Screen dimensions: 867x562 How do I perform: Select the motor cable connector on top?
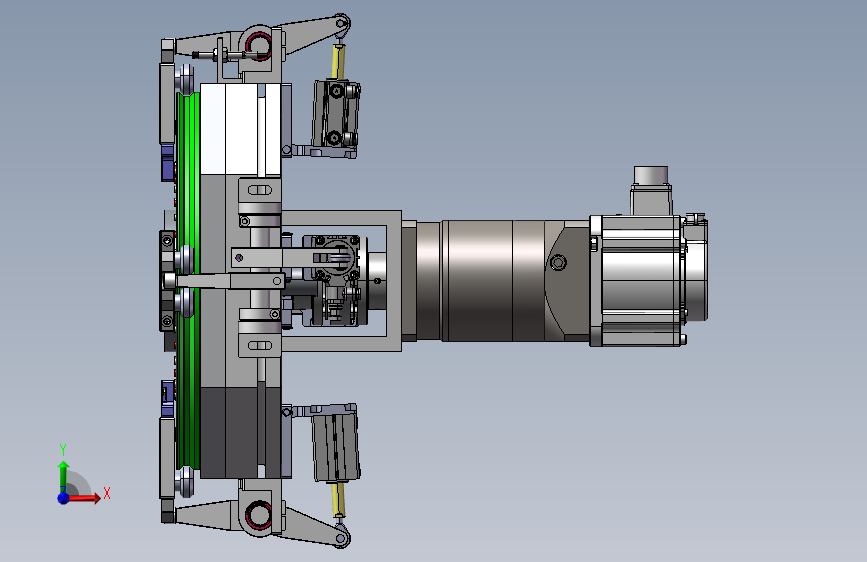tap(651, 190)
